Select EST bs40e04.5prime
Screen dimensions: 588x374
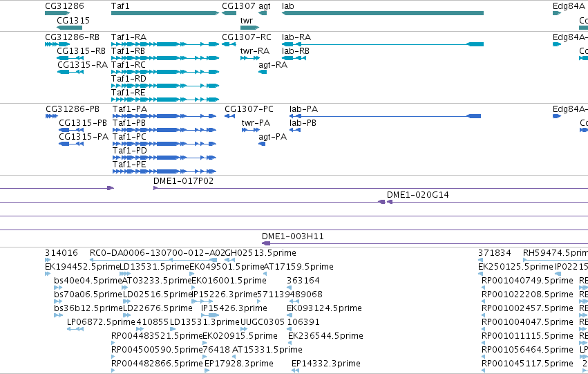58,288
